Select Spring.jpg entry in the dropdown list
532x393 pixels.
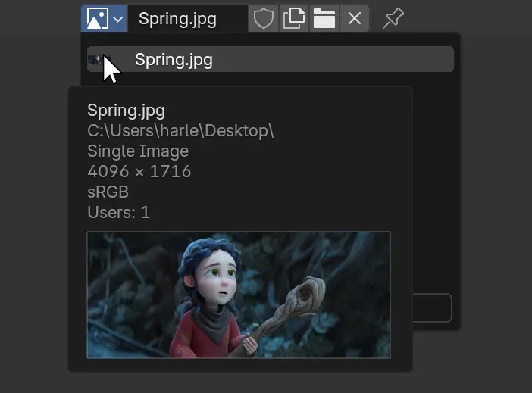tap(271, 59)
